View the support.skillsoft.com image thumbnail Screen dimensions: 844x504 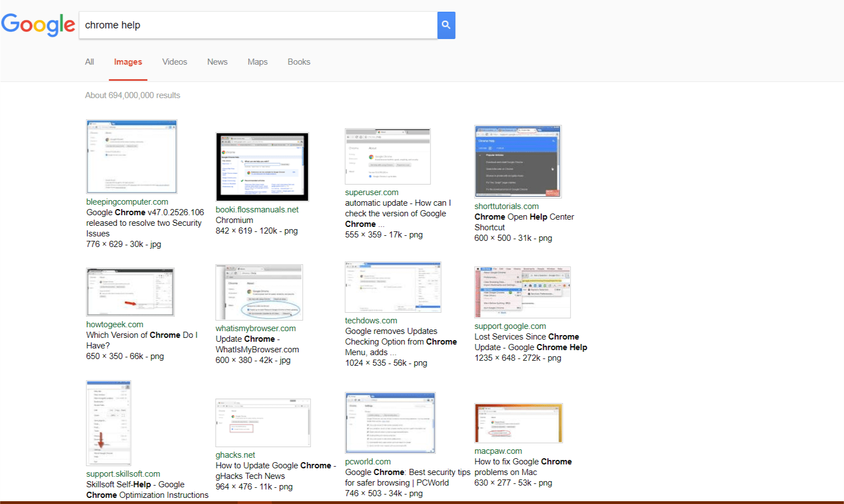click(109, 423)
